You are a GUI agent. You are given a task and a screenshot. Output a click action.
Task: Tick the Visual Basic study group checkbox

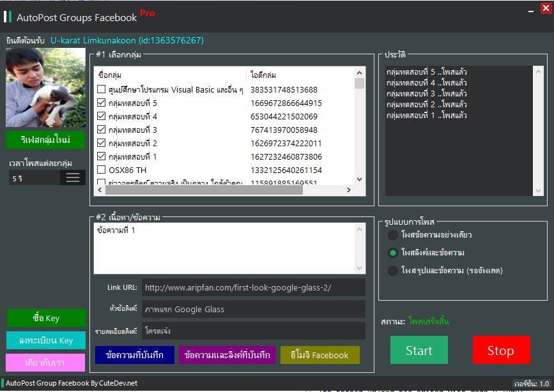click(x=102, y=89)
